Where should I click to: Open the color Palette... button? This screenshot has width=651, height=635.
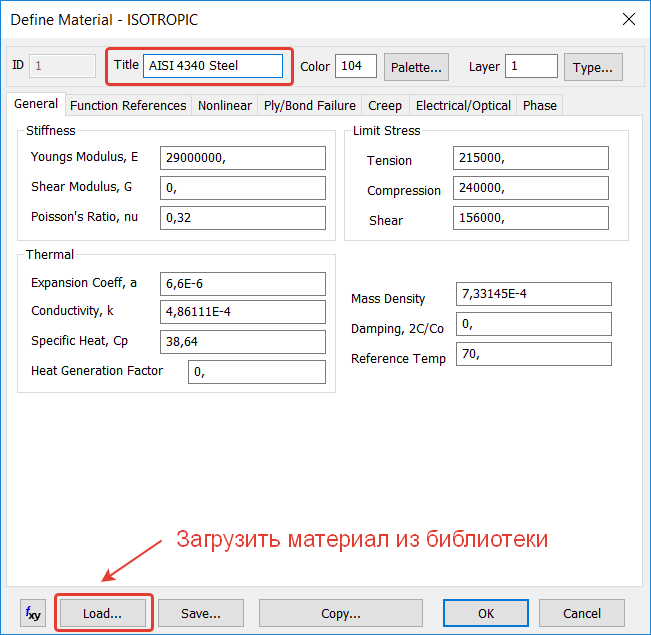(416, 67)
